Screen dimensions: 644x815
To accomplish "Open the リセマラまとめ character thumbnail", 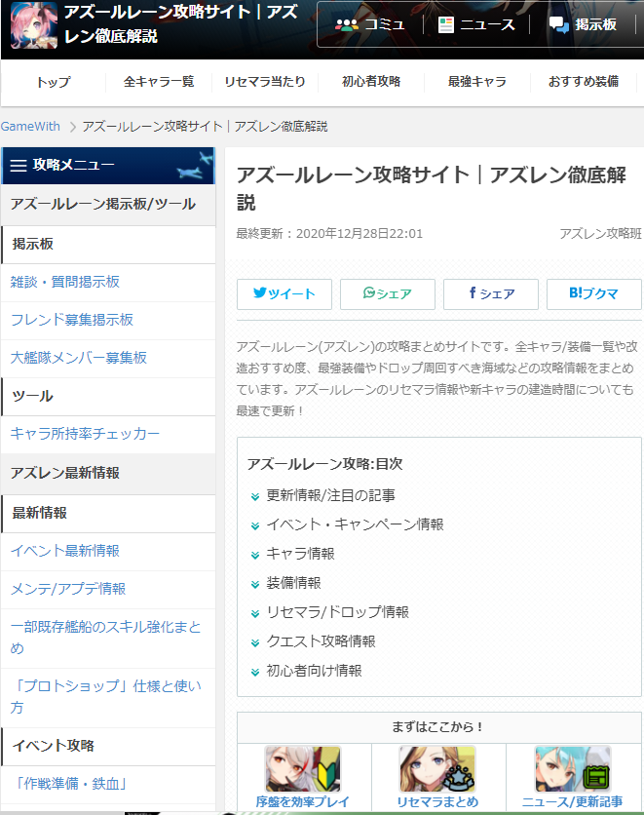I will click(437, 769).
